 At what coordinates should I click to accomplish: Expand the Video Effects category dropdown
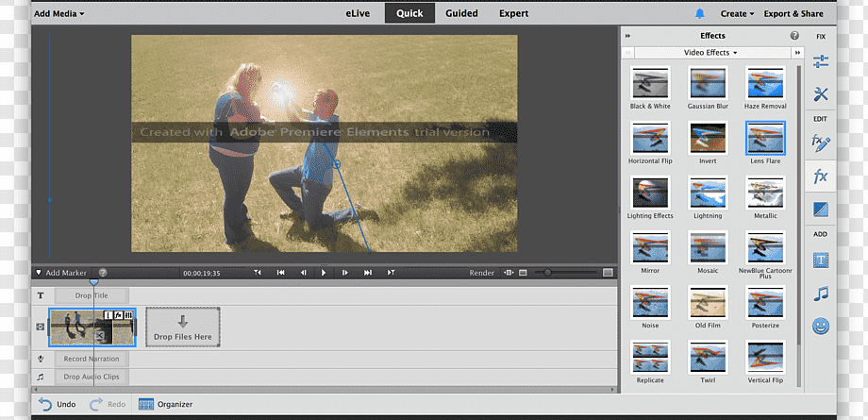[710, 53]
